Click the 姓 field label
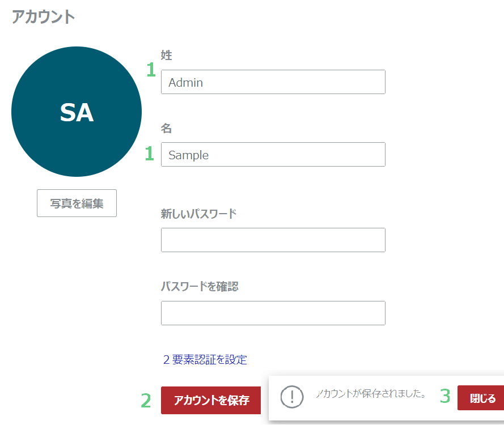The image size is (504, 425). click(x=167, y=55)
